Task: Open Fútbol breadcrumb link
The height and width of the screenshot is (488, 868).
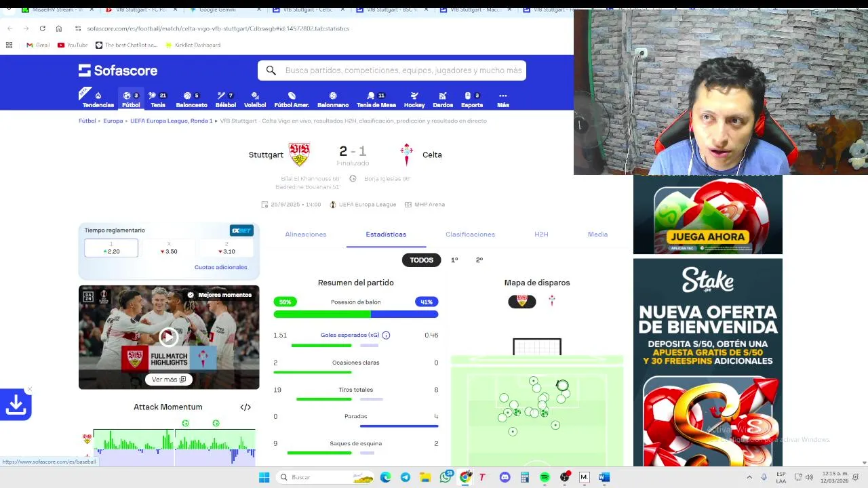Action: [x=87, y=121]
